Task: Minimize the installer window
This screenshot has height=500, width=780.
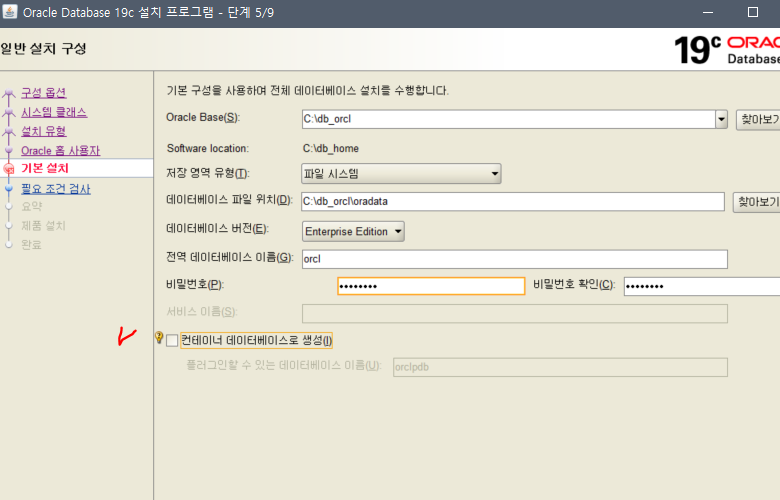Action: coord(708,12)
